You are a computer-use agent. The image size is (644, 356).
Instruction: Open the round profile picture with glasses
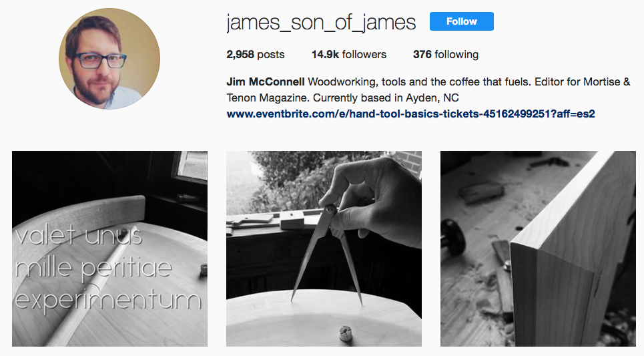tap(109, 59)
